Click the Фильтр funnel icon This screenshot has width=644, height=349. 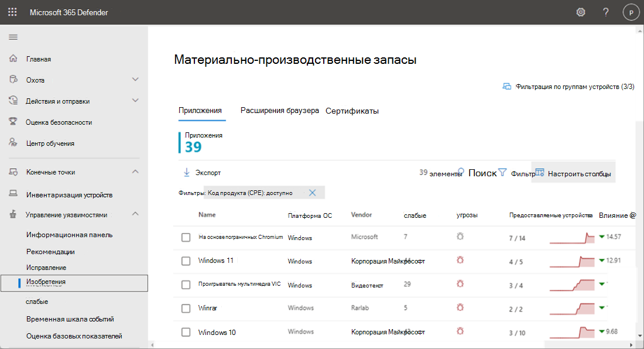503,172
